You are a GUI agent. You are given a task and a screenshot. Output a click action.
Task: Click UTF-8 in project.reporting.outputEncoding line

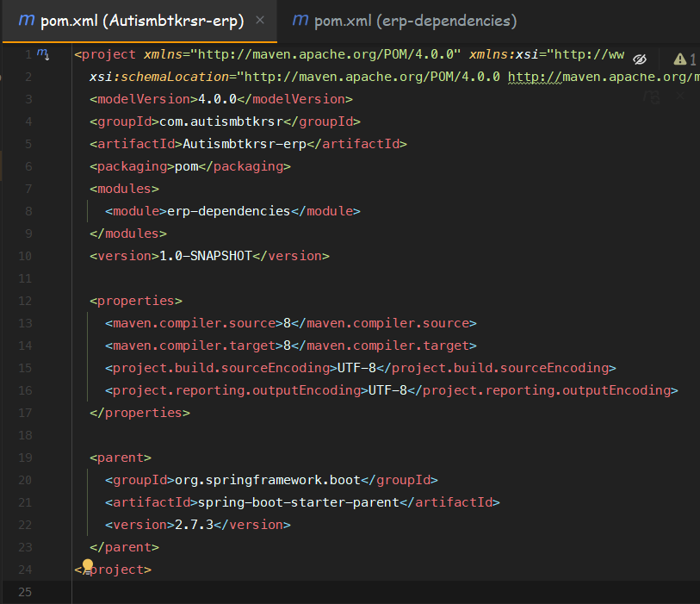click(388, 390)
